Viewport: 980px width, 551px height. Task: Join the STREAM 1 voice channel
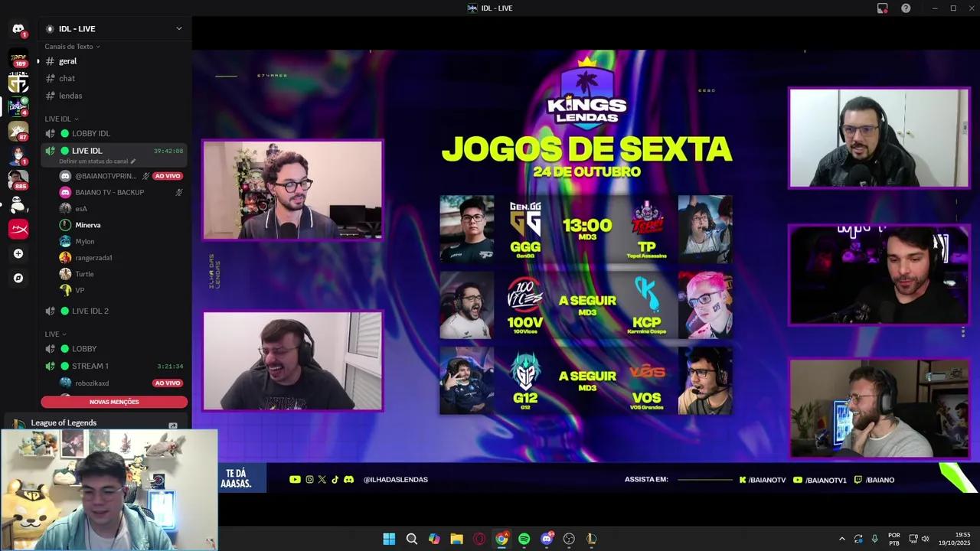[x=115, y=366]
